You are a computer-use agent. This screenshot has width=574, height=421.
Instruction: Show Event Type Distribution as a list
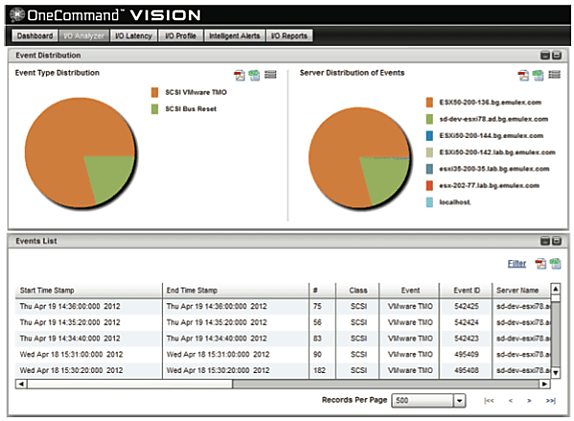pyautogui.click(x=271, y=75)
